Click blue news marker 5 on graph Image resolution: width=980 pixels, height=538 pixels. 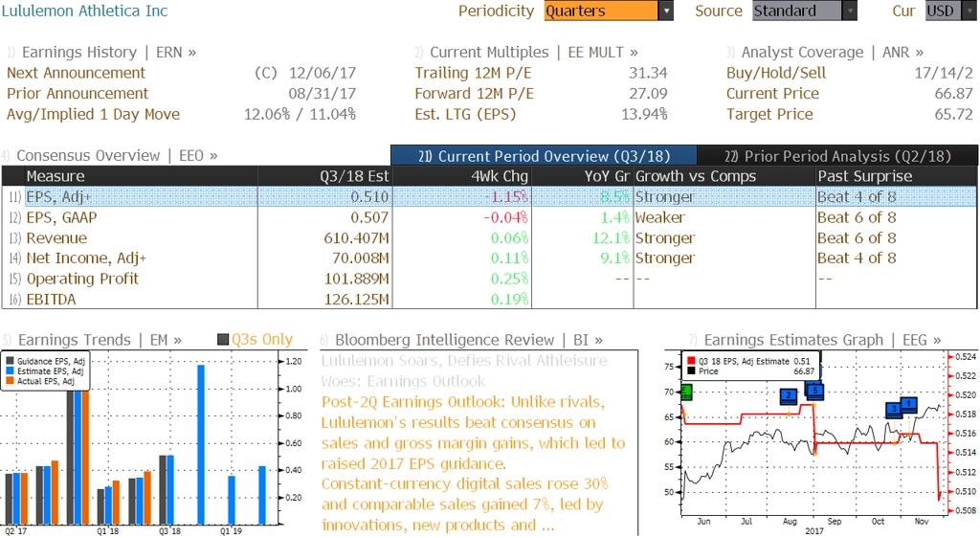point(814,392)
